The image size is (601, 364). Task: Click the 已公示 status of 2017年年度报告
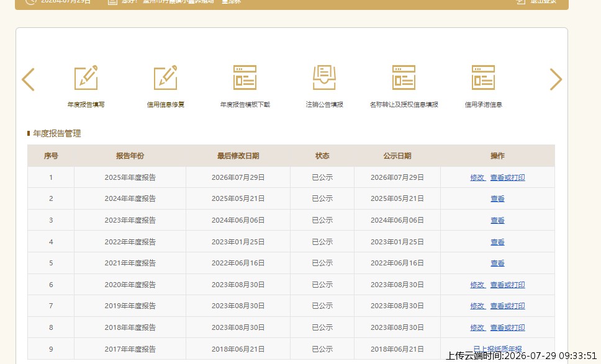(322, 350)
